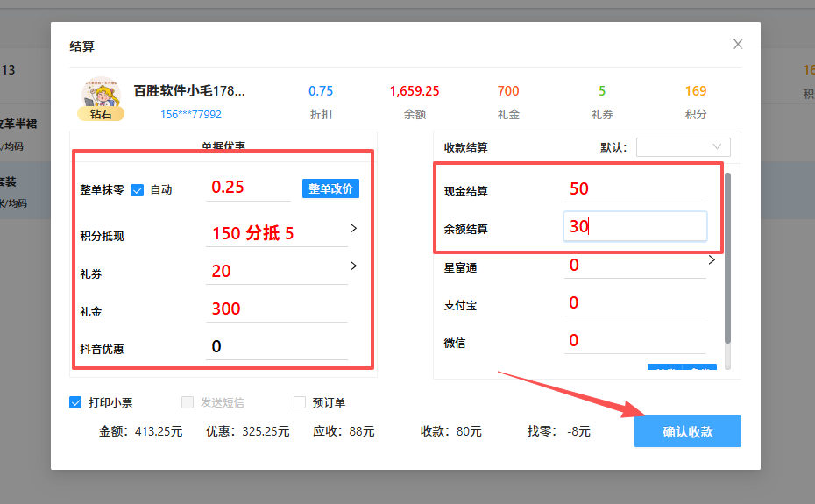Click the 星富通 amount field
The width and height of the screenshot is (815, 504).
point(635,266)
